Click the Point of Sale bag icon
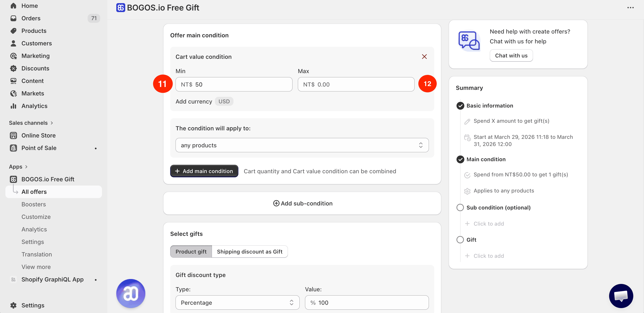 13,148
